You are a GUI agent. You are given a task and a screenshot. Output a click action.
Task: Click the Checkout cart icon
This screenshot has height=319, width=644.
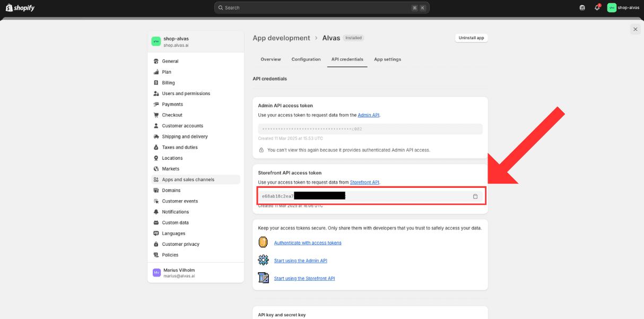tap(156, 115)
